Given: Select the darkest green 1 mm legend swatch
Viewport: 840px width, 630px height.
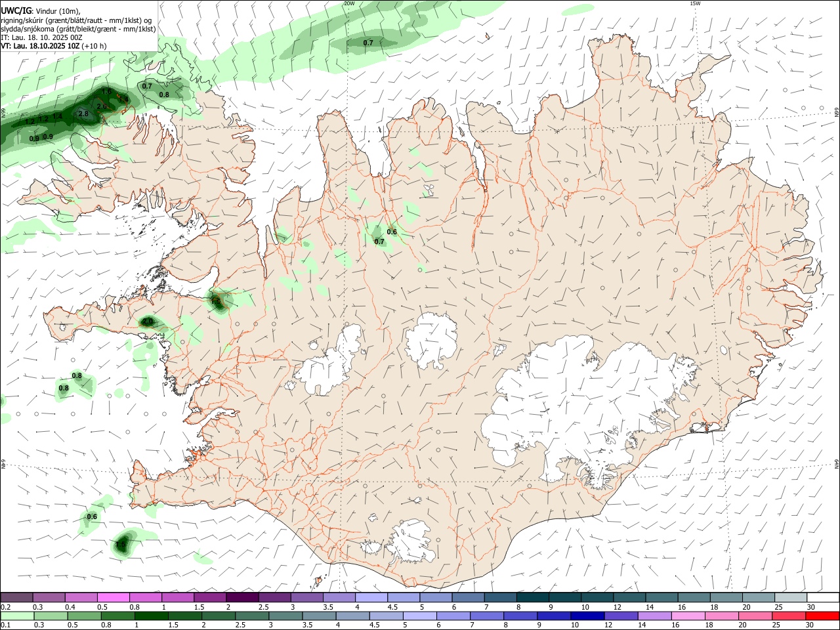Looking at the screenshot, I should [151, 616].
